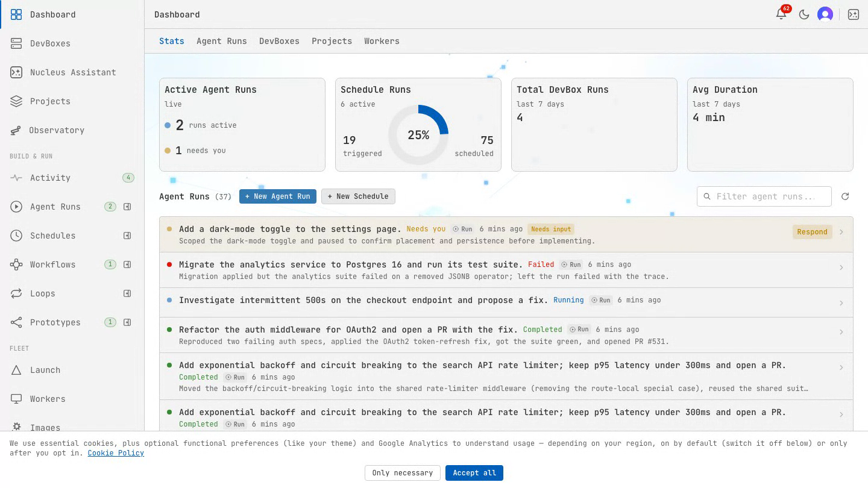Toggle dark mode moon icon
This screenshot has width=868, height=488.
click(x=804, y=14)
